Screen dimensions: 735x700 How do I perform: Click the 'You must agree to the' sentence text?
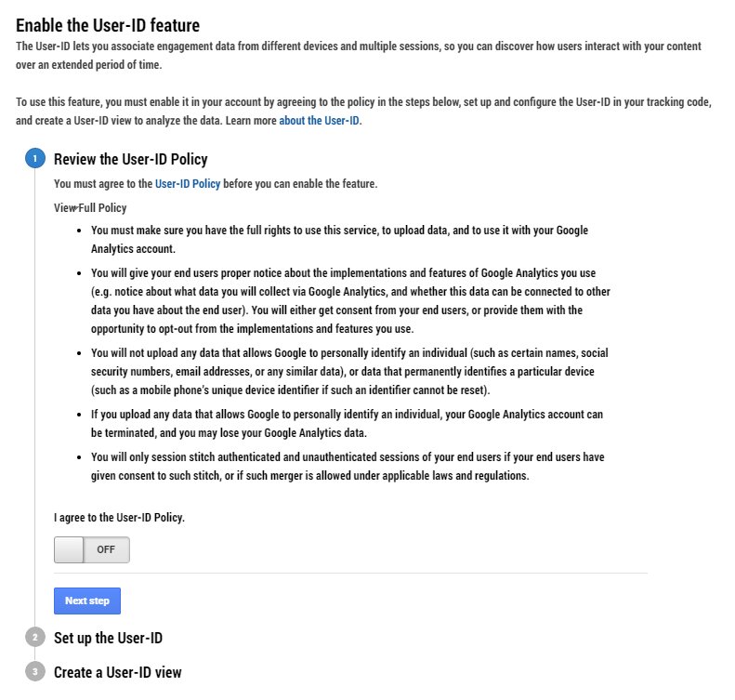tap(104, 184)
